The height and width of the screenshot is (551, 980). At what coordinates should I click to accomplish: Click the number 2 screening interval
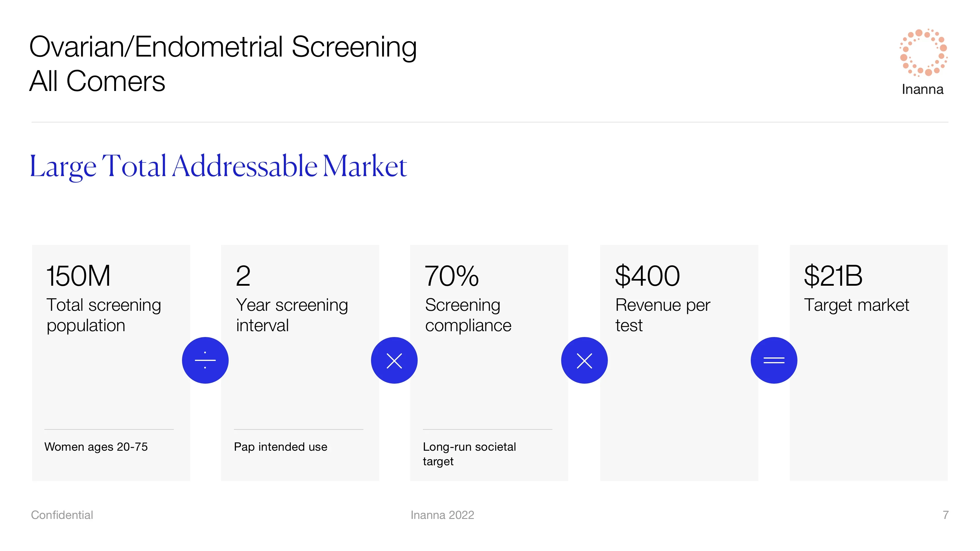(x=243, y=276)
